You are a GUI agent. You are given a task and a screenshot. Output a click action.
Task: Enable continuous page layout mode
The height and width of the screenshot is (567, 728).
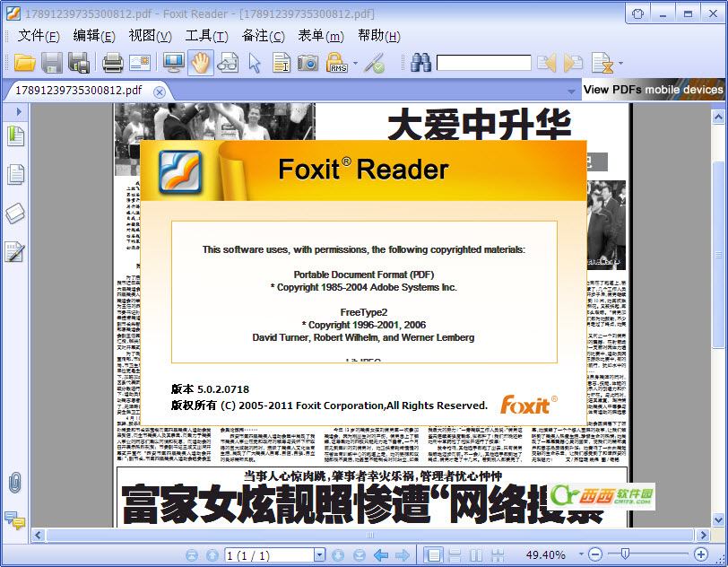tap(455, 555)
